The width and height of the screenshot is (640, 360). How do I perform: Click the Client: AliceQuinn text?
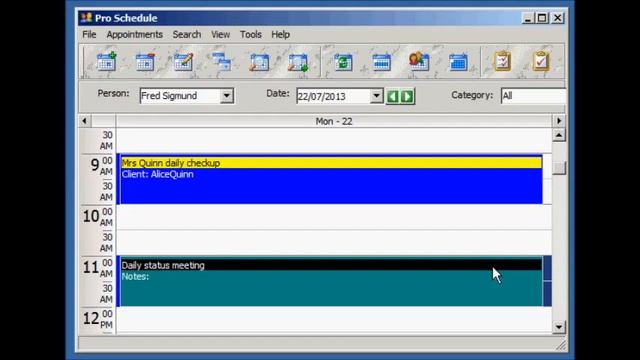pyautogui.click(x=158, y=174)
